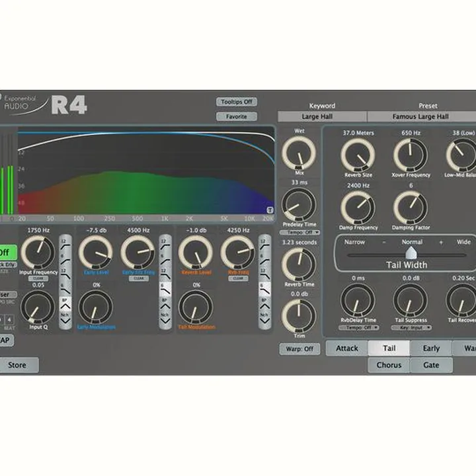Click CLEAR under Early Filter Freq
This screenshot has width=476, height=476.
pos(139,278)
